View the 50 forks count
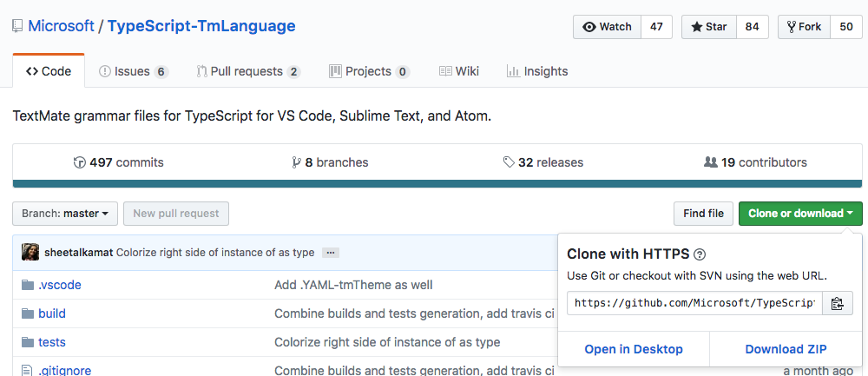The image size is (868, 376). [846, 27]
